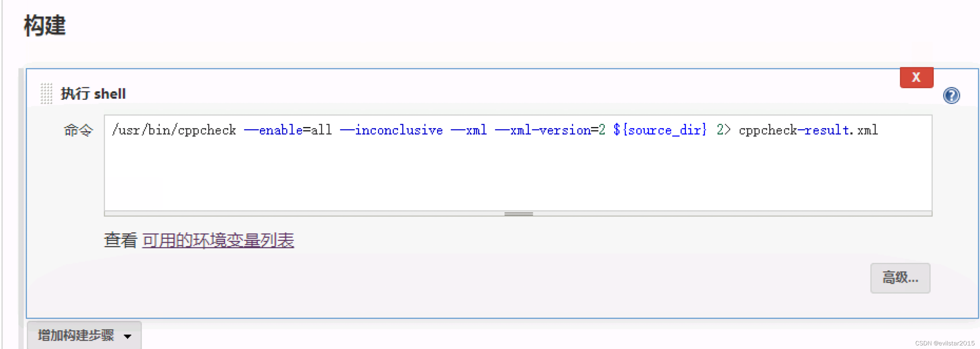The image size is (980, 349).
Task: Click the 查看 text before the link
Action: [x=120, y=241]
